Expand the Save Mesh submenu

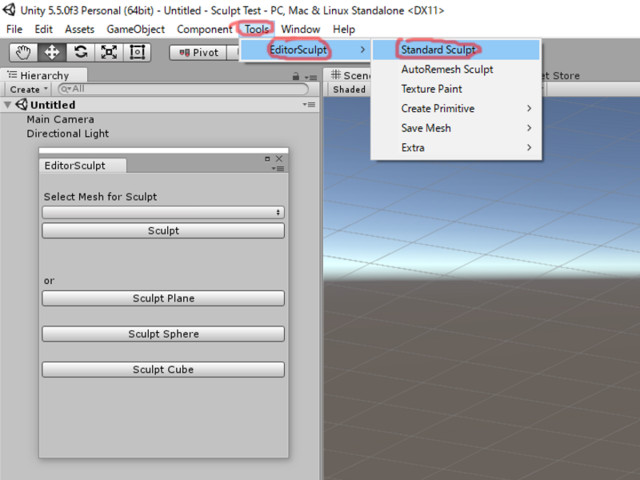click(x=456, y=128)
